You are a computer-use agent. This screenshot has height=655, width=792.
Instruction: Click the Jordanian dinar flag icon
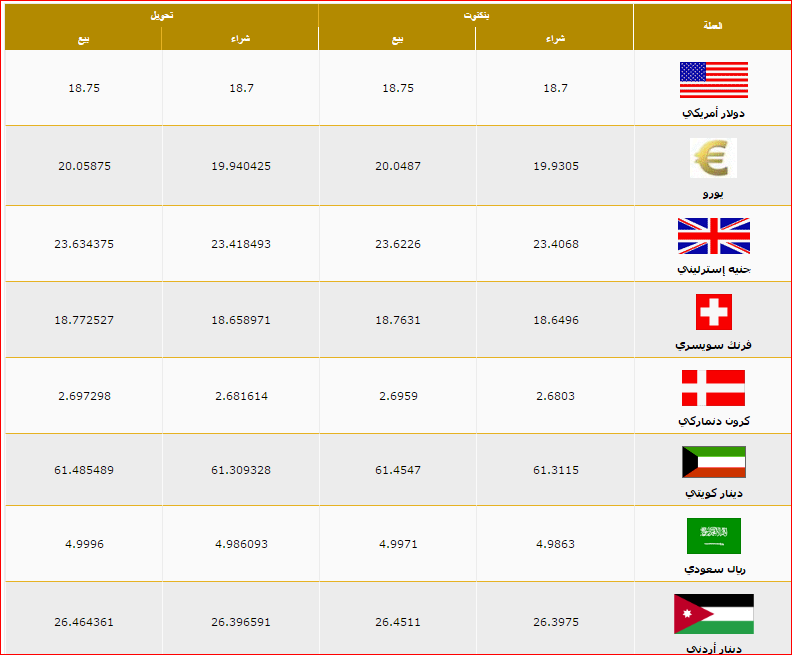point(714,614)
